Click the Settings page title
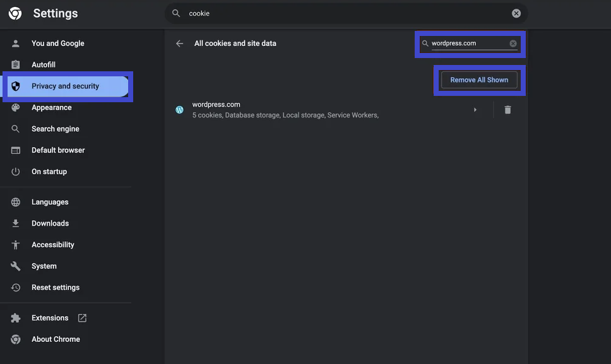The width and height of the screenshot is (611, 364). (56, 13)
